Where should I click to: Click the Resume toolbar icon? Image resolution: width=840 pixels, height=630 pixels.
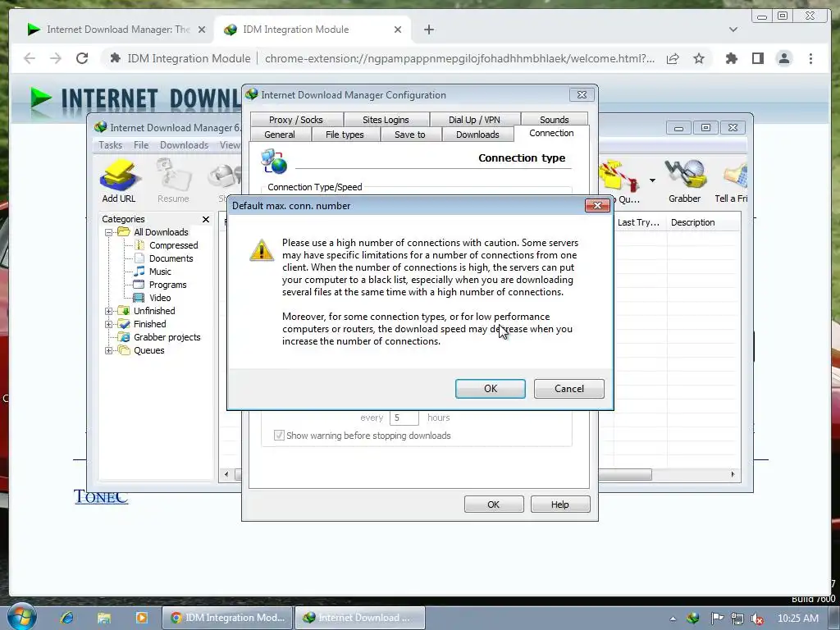173,181
